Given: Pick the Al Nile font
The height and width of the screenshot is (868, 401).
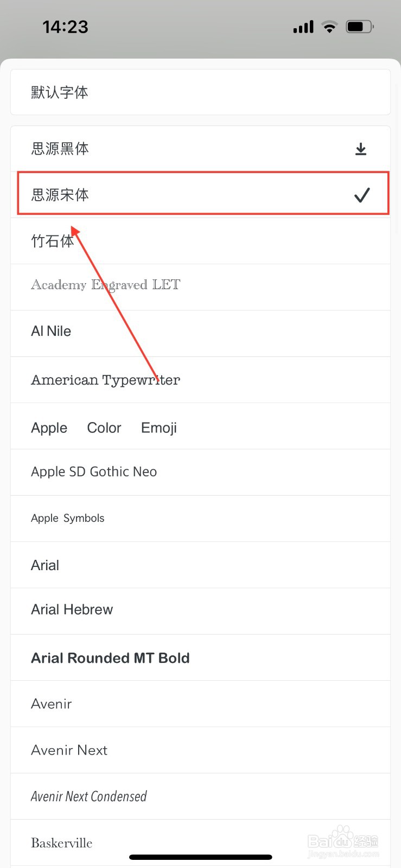Looking at the screenshot, I should tap(200, 333).
